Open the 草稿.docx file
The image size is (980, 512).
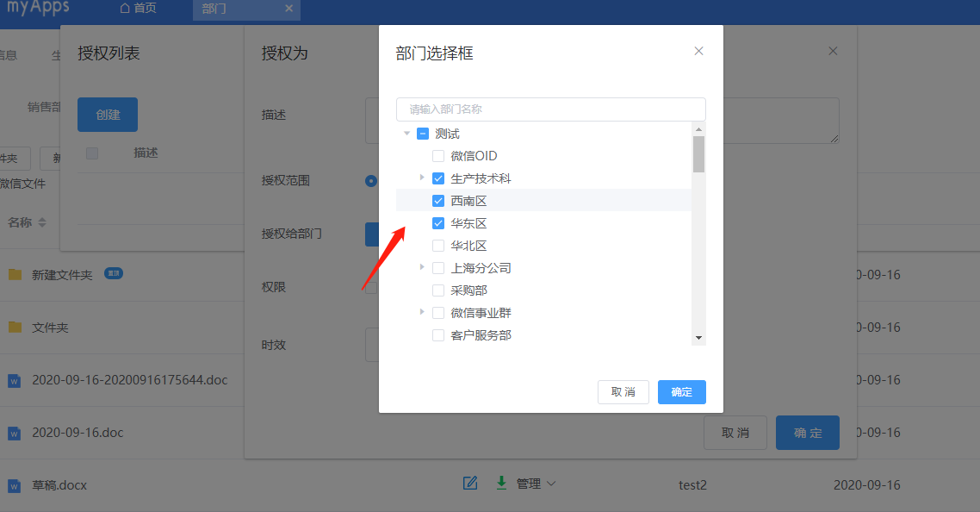pyautogui.click(x=59, y=485)
